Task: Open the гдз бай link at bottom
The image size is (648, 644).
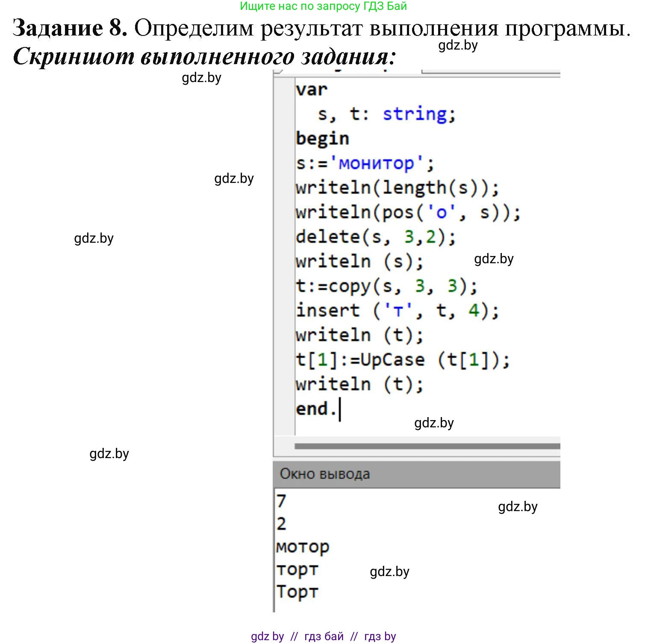Action: point(323,636)
